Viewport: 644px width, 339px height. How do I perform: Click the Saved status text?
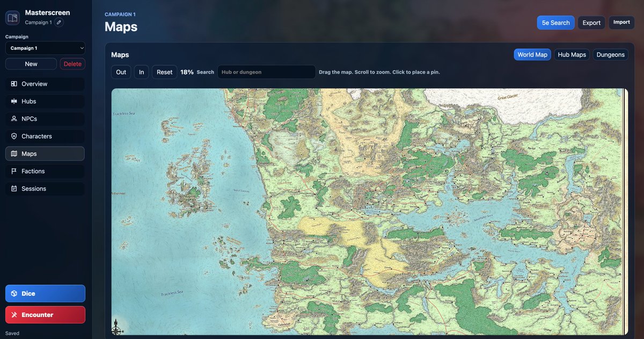12,333
